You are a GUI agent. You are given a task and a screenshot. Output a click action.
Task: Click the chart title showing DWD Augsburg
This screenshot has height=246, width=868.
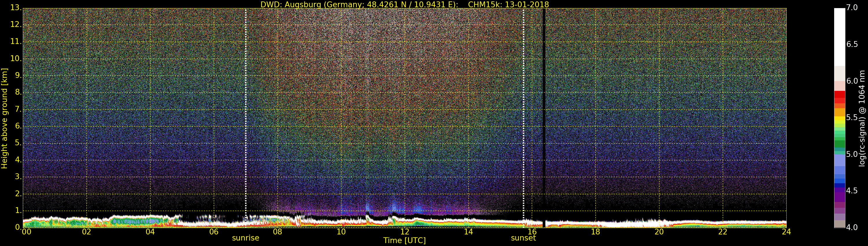click(404, 4)
